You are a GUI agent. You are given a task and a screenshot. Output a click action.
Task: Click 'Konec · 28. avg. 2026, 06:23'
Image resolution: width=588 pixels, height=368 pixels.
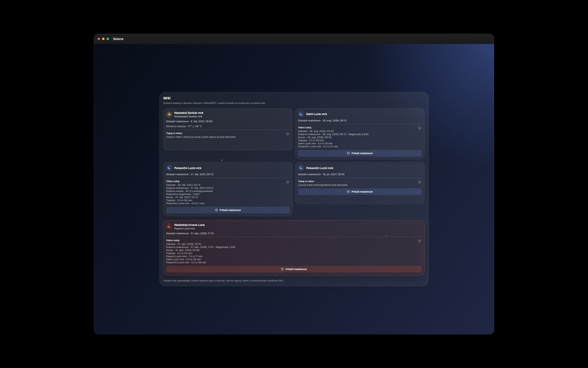(315, 138)
